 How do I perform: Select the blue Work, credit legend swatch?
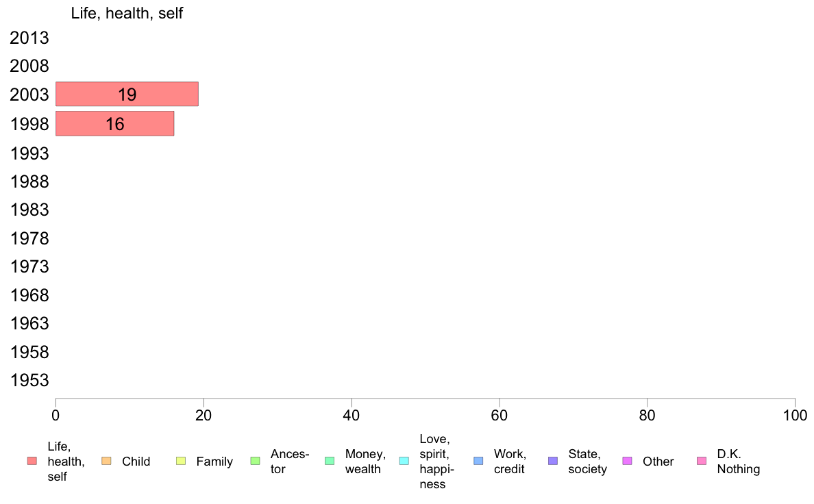[x=478, y=461]
